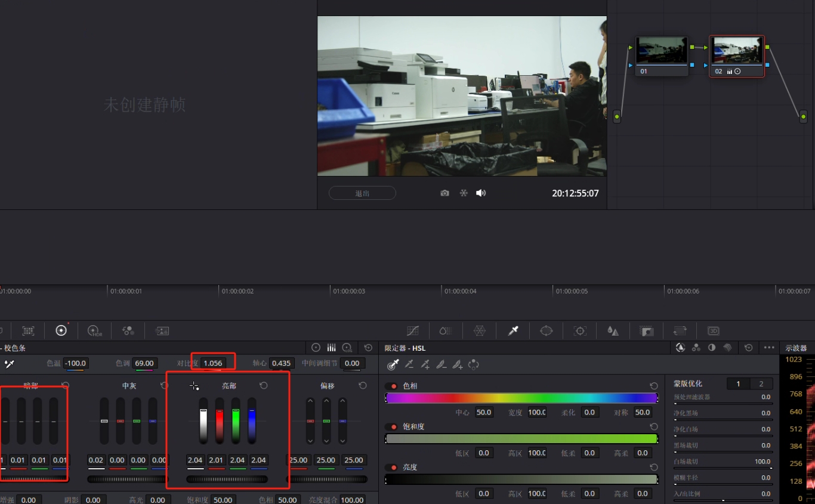
Task: Open the Blur palette
Action: pos(613,330)
